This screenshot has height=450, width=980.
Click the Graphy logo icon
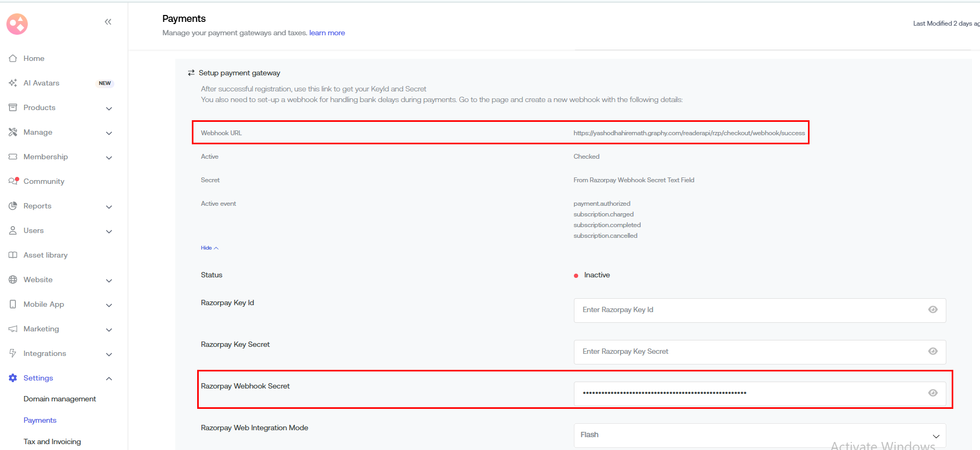click(x=17, y=24)
